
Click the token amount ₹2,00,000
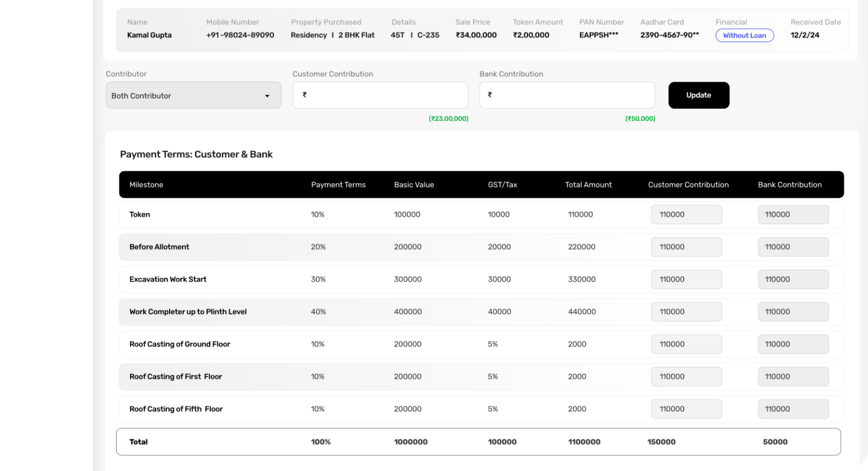click(x=531, y=35)
